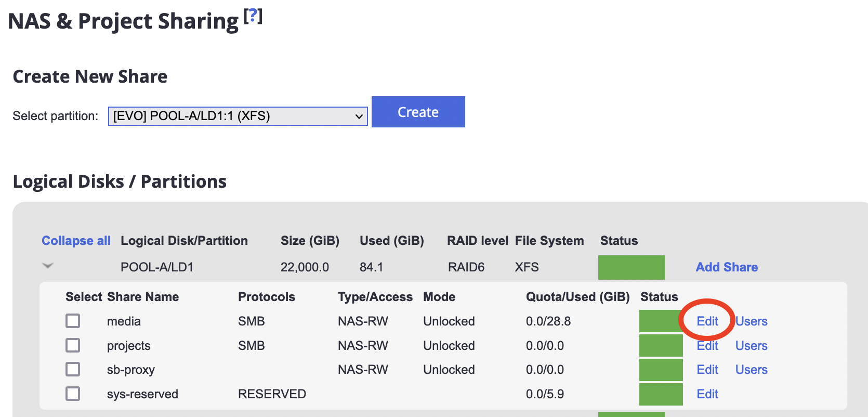Tick the checkbox for the projects share

73,345
